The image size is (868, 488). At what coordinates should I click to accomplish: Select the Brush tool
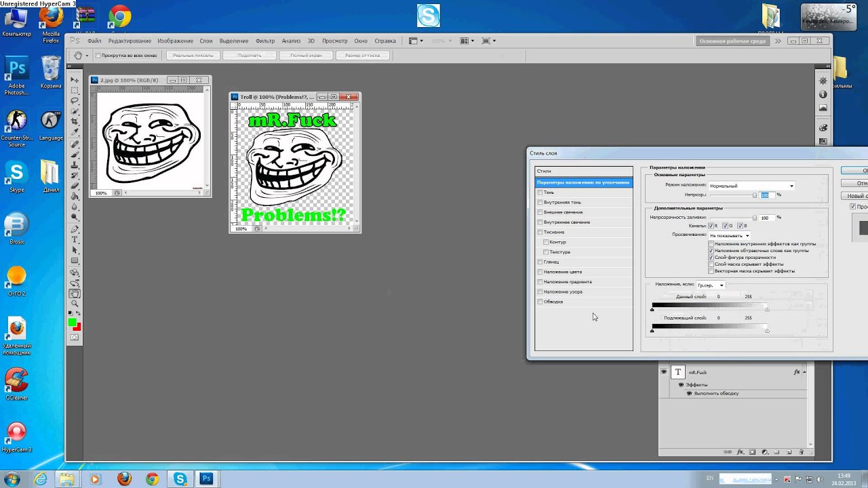click(x=75, y=154)
